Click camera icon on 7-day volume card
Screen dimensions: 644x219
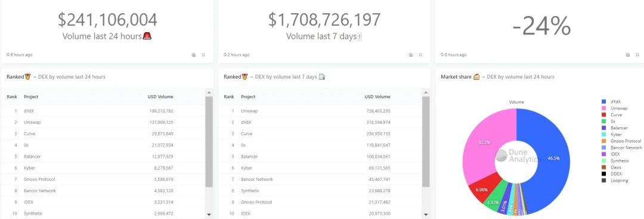coord(411,55)
